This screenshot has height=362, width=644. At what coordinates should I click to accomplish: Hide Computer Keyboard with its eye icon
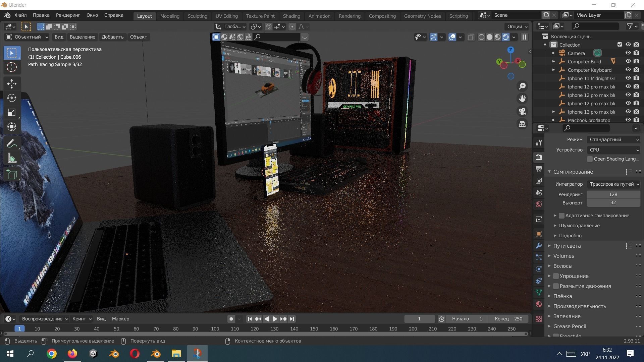click(628, 70)
